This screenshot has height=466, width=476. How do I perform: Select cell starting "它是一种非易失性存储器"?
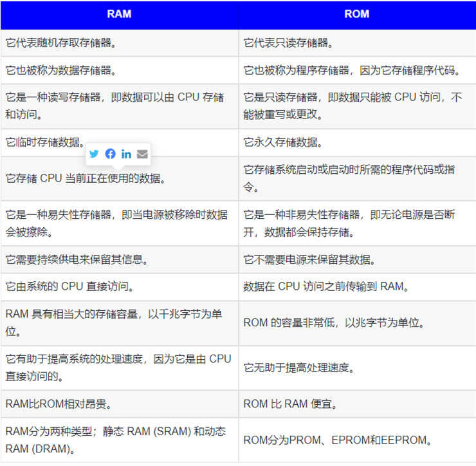pos(357,223)
